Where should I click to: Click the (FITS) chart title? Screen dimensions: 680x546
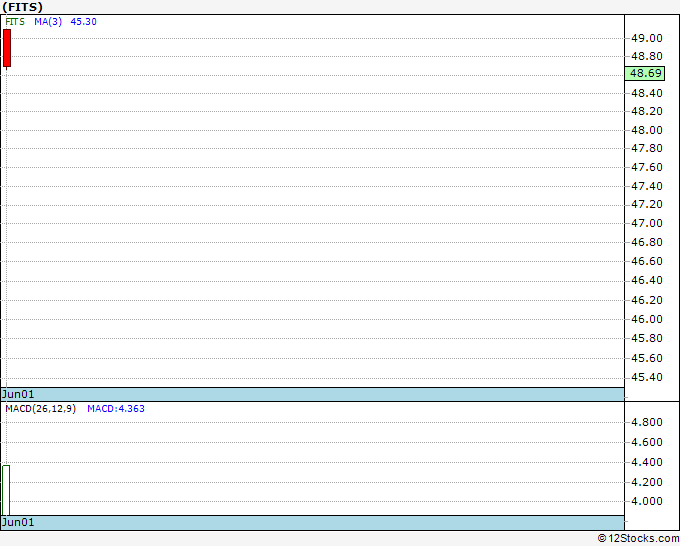coord(23,7)
